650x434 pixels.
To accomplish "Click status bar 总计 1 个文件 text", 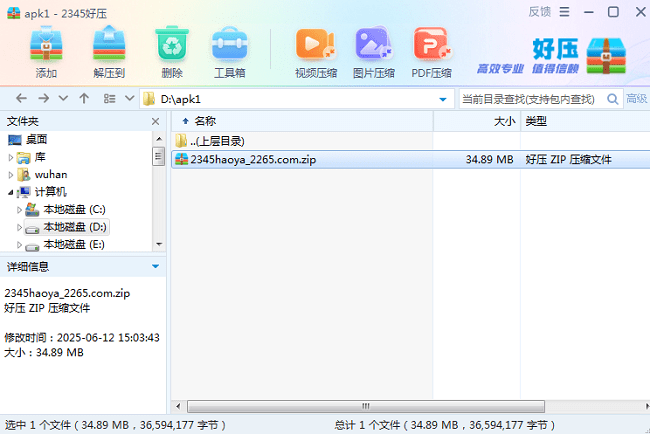I will 444,425.
